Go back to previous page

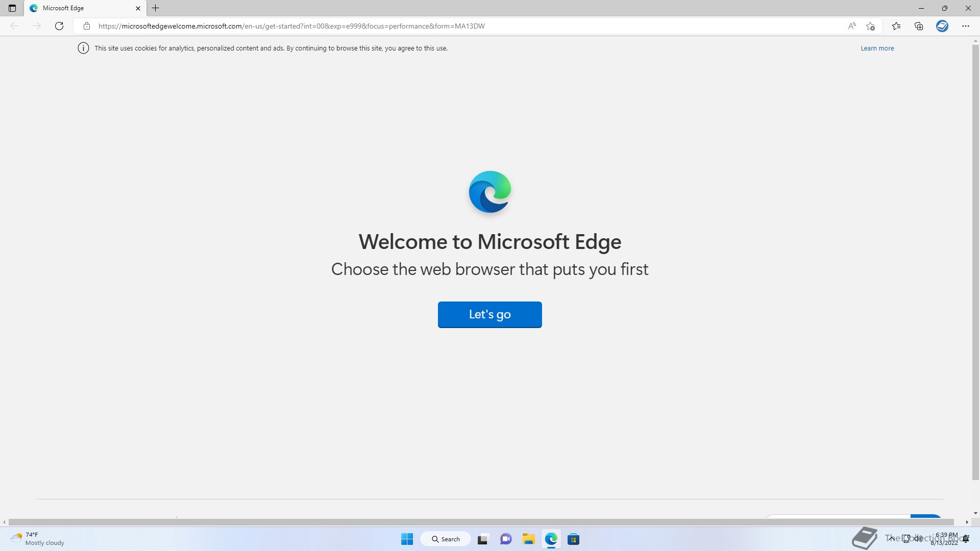14,26
